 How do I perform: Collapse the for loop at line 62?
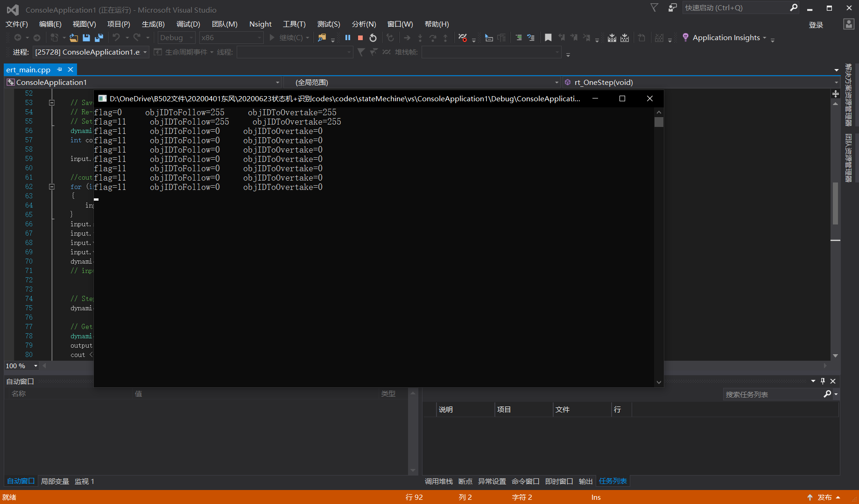(52, 187)
